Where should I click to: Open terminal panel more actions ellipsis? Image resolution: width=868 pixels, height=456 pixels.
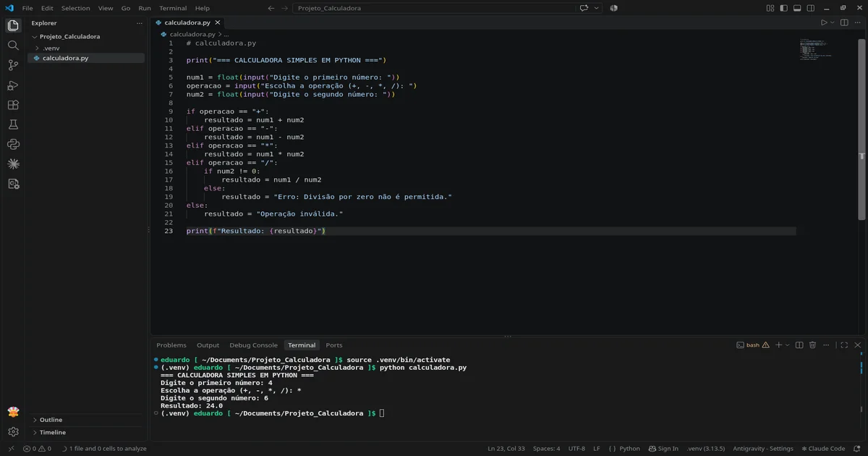tap(826, 345)
